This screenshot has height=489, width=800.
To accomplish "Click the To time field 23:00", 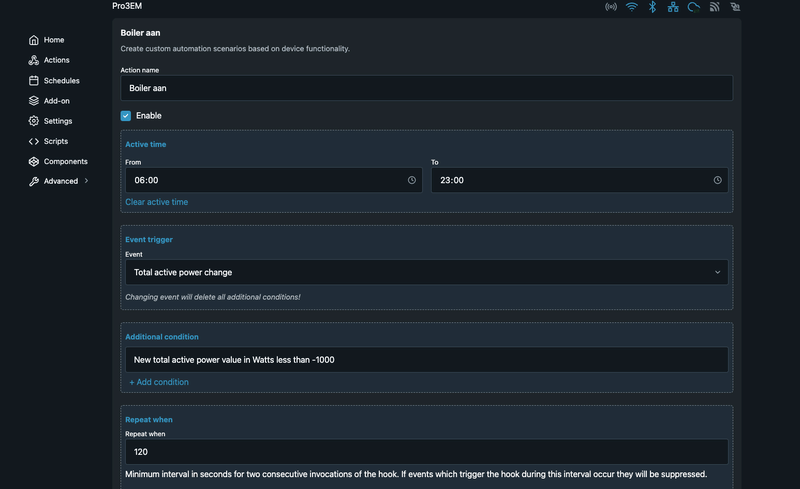I will [x=580, y=180].
